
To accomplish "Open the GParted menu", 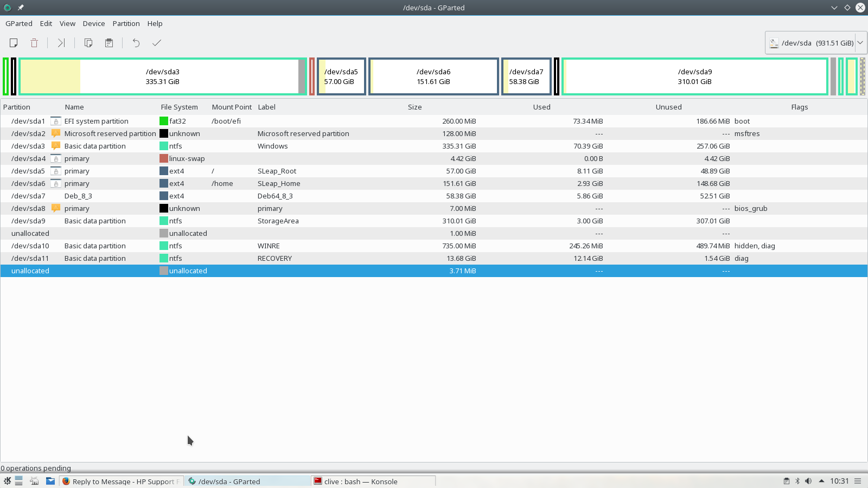I will (19, 23).
